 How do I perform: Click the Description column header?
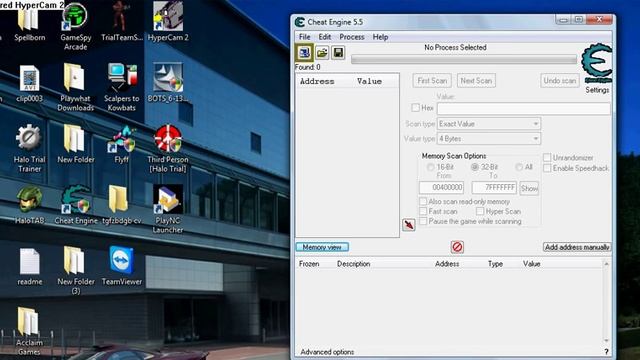[x=353, y=264]
